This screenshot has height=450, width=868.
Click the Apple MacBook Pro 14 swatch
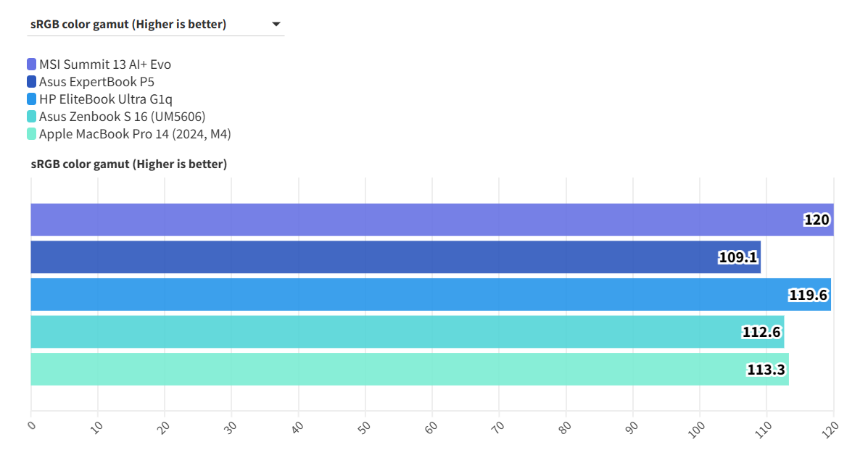coord(32,134)
